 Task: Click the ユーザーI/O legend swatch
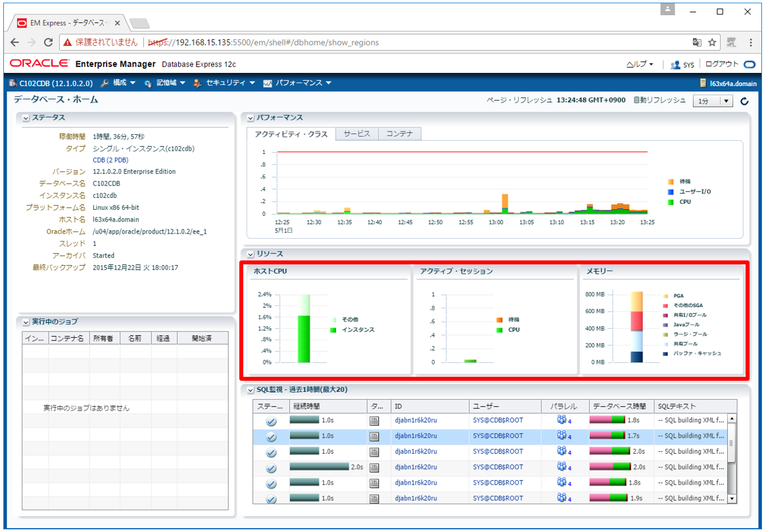(x=671, y=192)
